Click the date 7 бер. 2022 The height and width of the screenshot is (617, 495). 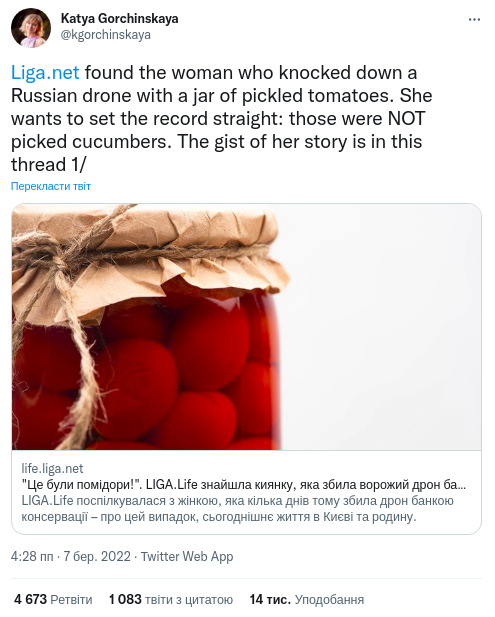[97, 557]
